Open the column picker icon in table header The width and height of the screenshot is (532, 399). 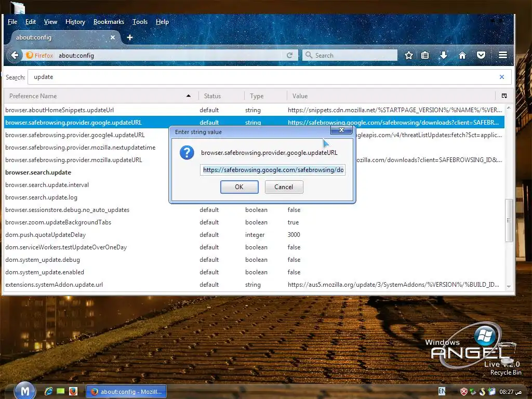pyautogui.click(x=504, y=96)
